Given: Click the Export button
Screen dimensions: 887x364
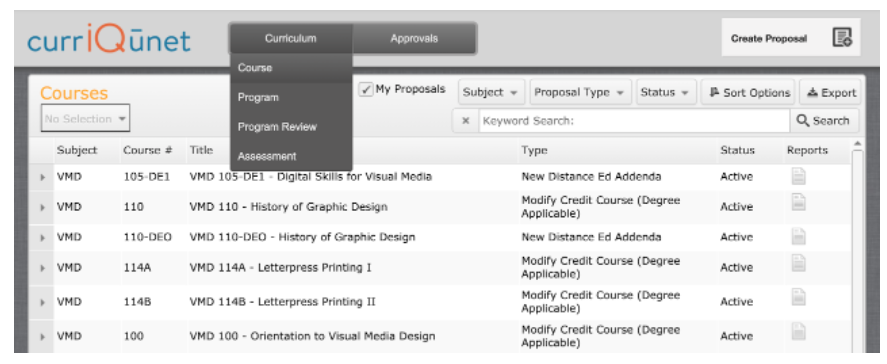Looking at the screenshot, I should click(x=830, y=92).
